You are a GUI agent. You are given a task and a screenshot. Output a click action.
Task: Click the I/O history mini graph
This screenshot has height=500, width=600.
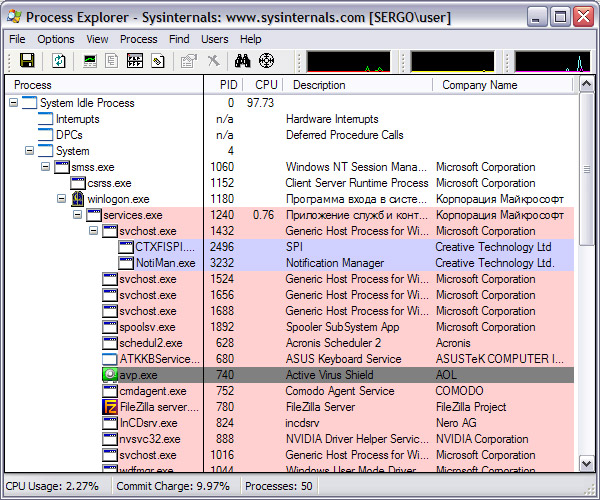coord(553,61)
